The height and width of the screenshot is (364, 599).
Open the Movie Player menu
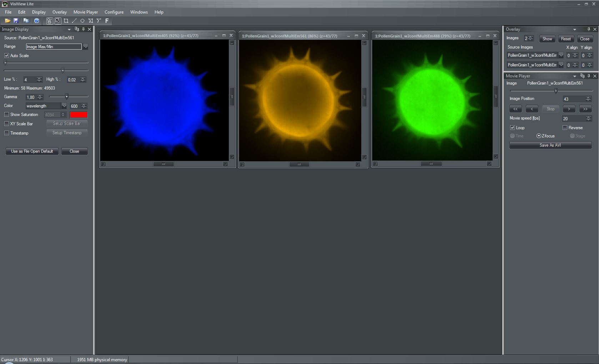click(x=86, y=12)
